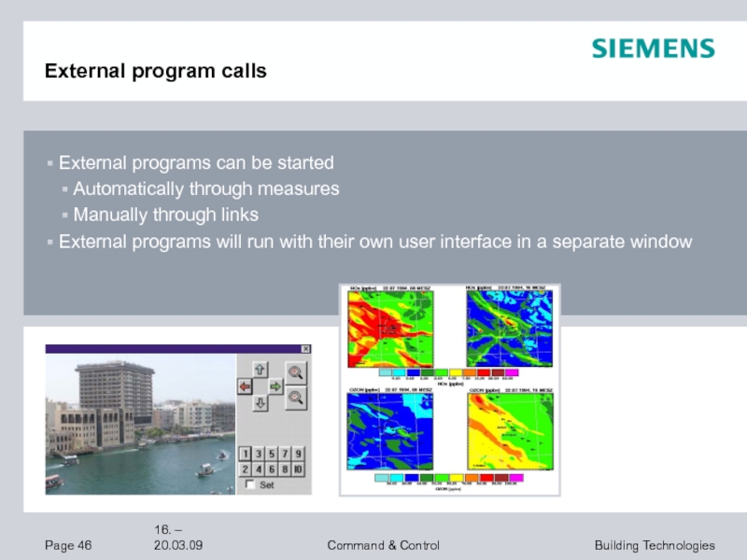The height and width of the screenshot is (560, 747).
Task: Click 'Building Technologies' footer text
Action: [x=655, y=546]
